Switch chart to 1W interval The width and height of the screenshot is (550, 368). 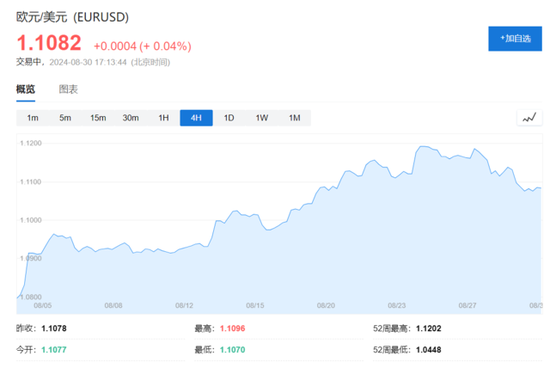coord(262,118)
